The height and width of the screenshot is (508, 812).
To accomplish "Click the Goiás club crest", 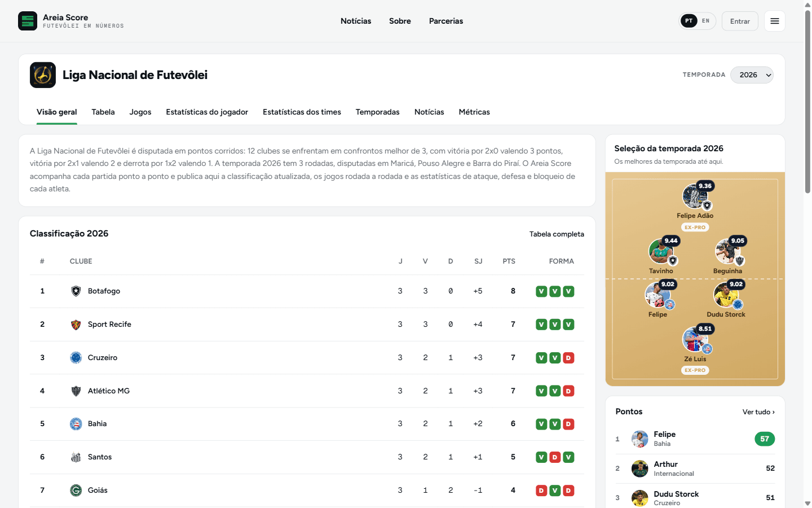I will coord(76,491).
